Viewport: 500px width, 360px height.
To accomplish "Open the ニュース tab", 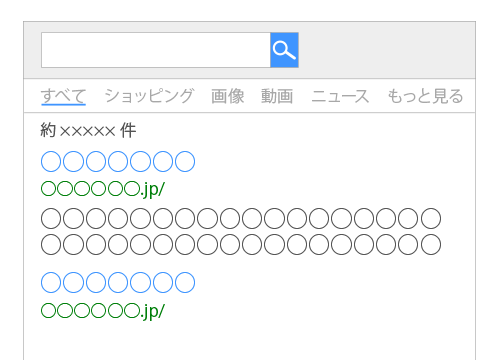I will point(340,96).
